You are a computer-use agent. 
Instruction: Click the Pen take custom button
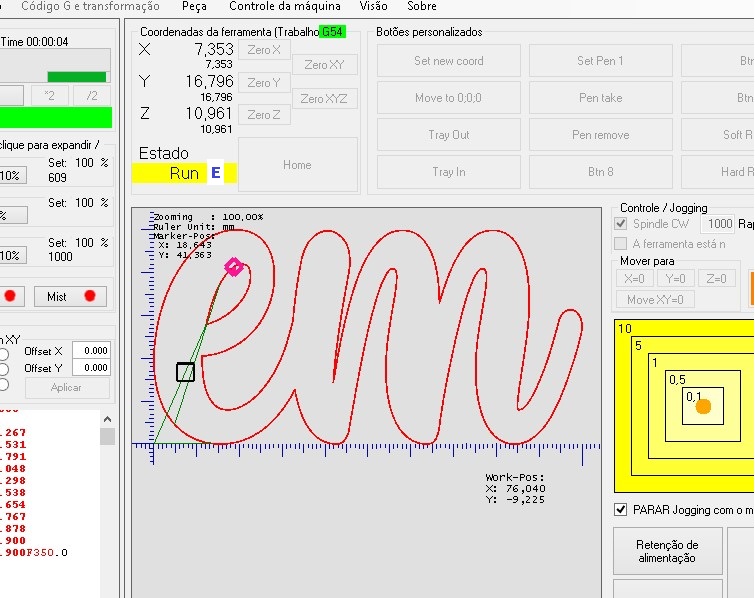click(x=600, y=98)
